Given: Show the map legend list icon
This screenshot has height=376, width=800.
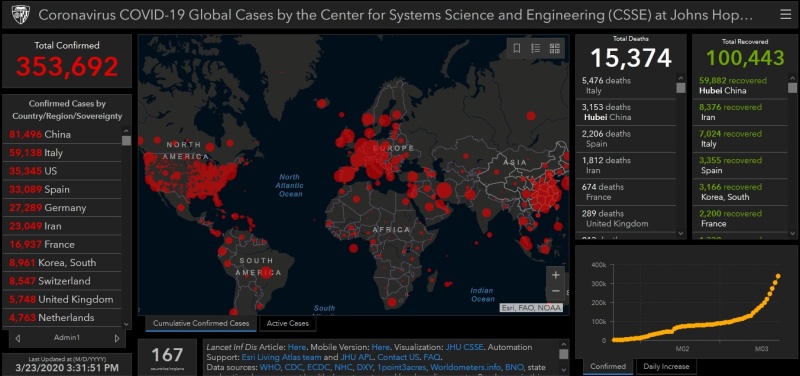Looking at the screenshot, I should 536,48.
